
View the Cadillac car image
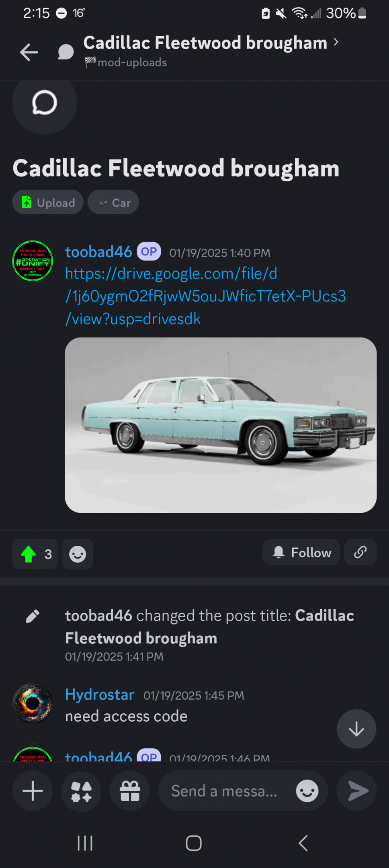[221, 425]
